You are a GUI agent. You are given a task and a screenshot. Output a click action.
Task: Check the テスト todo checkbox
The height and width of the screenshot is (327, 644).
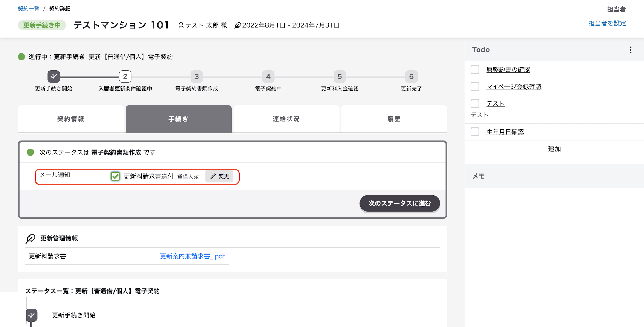[x=475, y=104]
